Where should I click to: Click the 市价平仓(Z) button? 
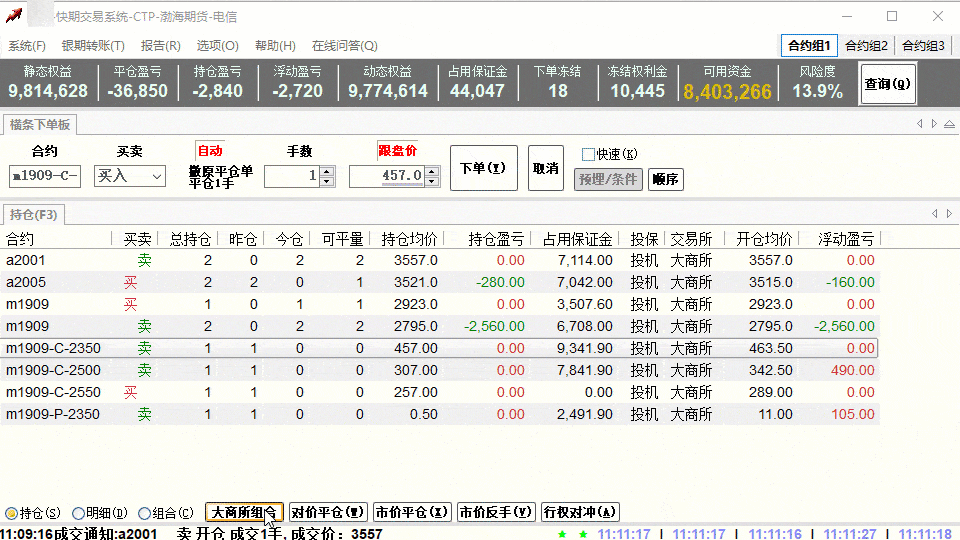(412, 513)
